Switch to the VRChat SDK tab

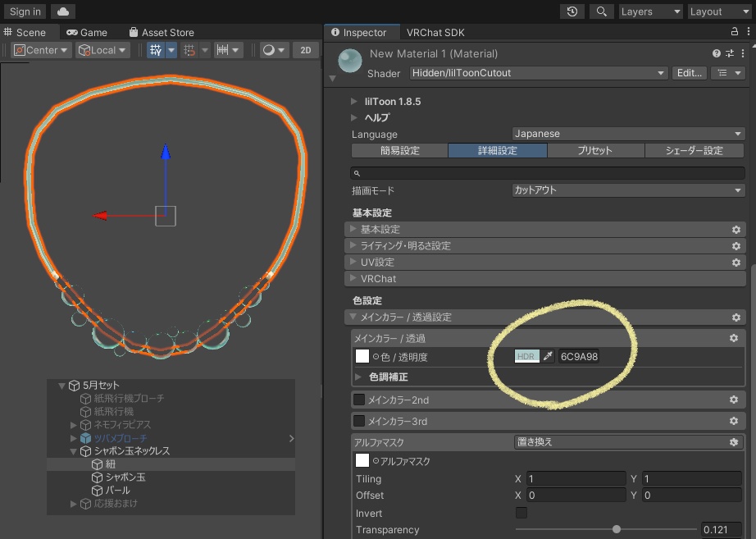tap(435, 32)
